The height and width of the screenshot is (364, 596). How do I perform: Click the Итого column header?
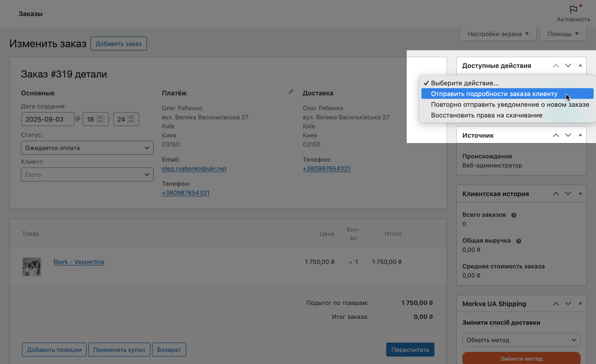[393, 234]
